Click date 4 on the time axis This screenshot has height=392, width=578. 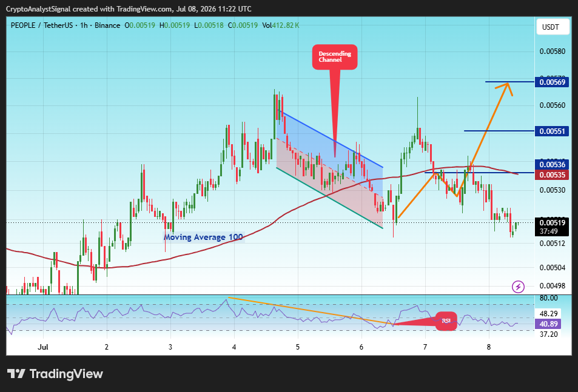(234, 347)
